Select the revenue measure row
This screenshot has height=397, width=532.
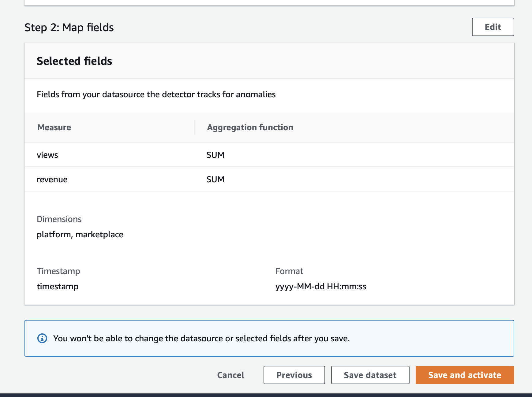click(269, 179)
